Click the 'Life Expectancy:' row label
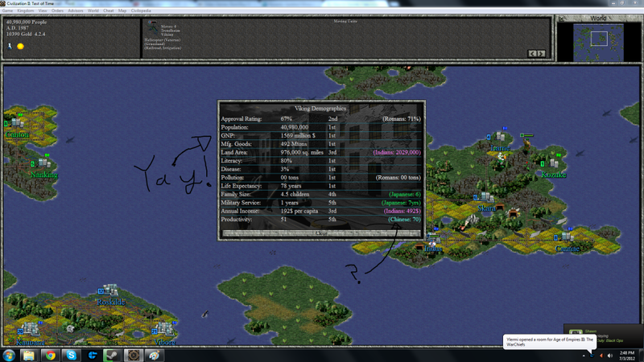The image size is (644, 362). (242, 186)
